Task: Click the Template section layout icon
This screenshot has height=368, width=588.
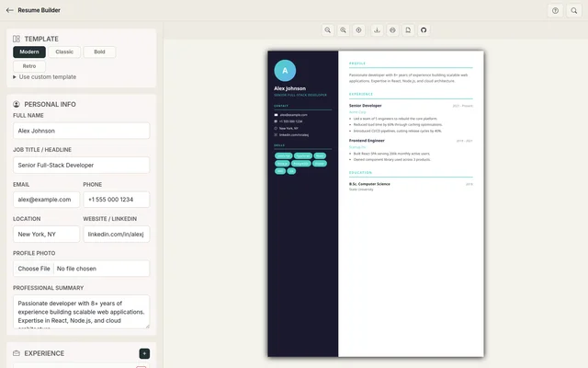Action: (17, 39)
